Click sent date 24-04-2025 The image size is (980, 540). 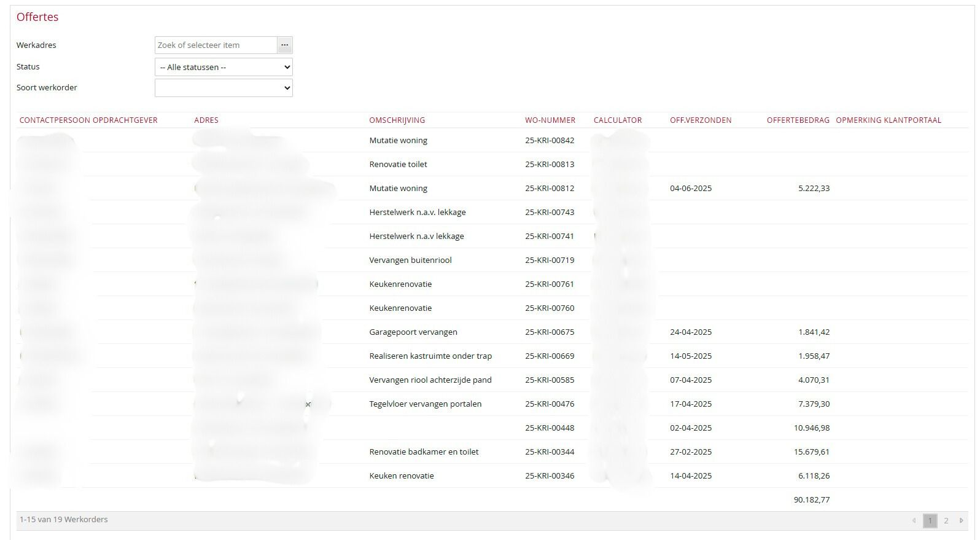[x=691, y=332]
